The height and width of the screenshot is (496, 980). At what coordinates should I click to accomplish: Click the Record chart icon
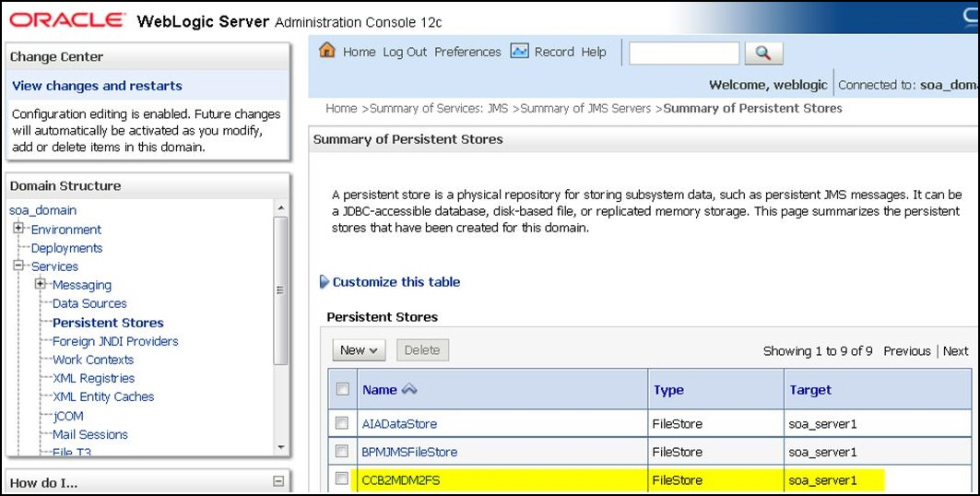pyautogui.click(x=519, y=52)
